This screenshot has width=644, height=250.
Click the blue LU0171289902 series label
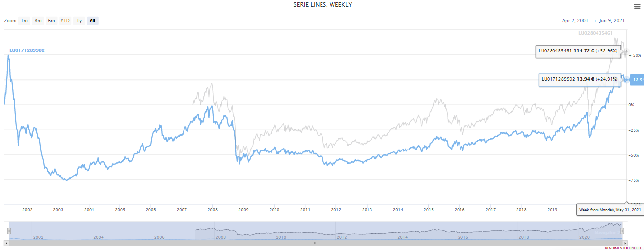(27, 50)
